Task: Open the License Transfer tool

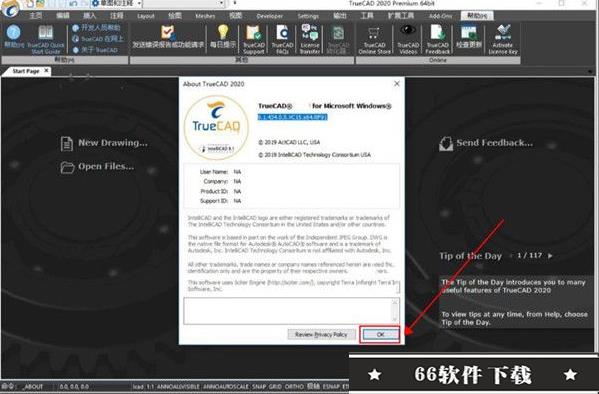Action: point(309,39)
